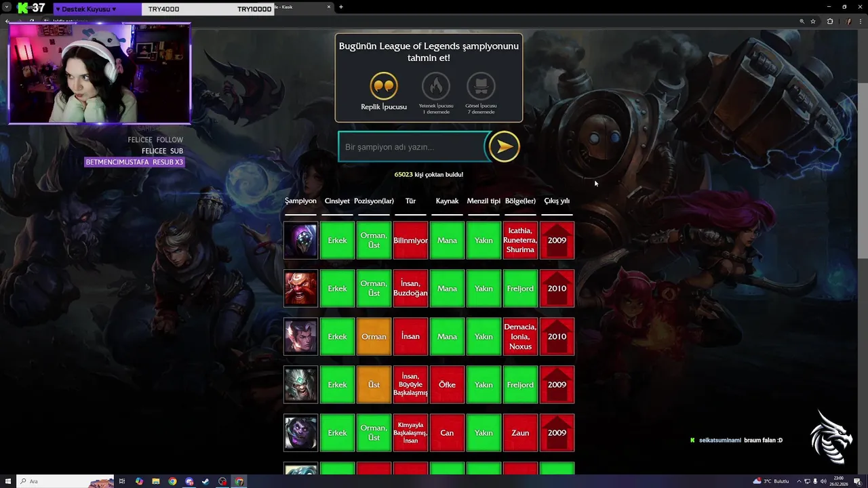This screenshot has width=868, height=488.
Task: Click the 'İnsan, Buzdoğan' cell
Action: click(x=410, y=289)
